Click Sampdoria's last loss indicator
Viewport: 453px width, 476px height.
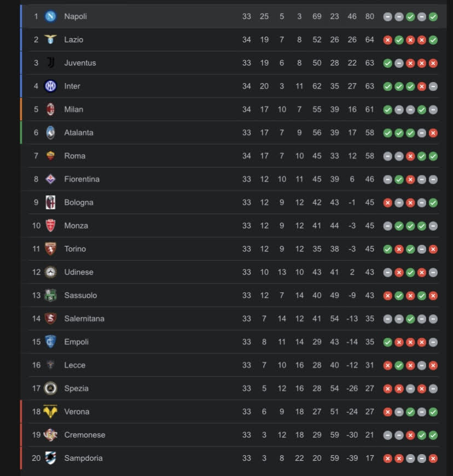pos(433,459)
